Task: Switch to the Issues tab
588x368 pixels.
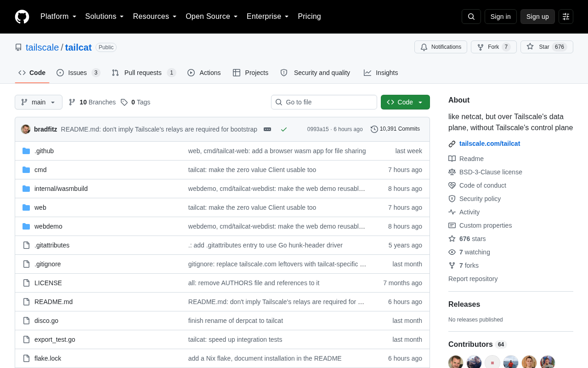Action: [x=79, y=73]
